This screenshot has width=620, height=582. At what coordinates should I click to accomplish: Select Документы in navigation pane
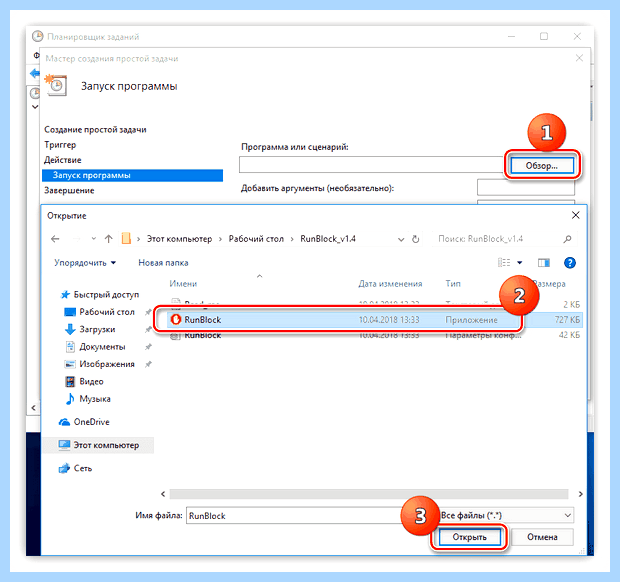(102, 347)
